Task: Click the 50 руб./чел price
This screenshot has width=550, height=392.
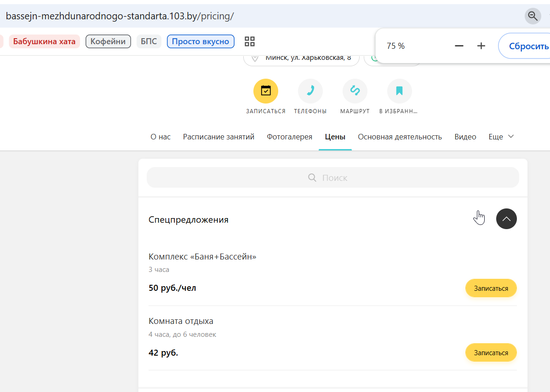Action: tap(172, 288)
